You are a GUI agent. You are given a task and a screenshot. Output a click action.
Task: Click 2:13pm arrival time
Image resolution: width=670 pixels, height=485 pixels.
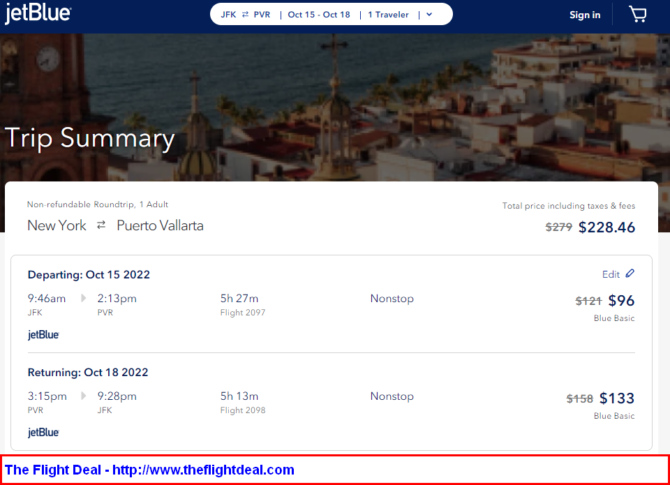pos(117,298)
